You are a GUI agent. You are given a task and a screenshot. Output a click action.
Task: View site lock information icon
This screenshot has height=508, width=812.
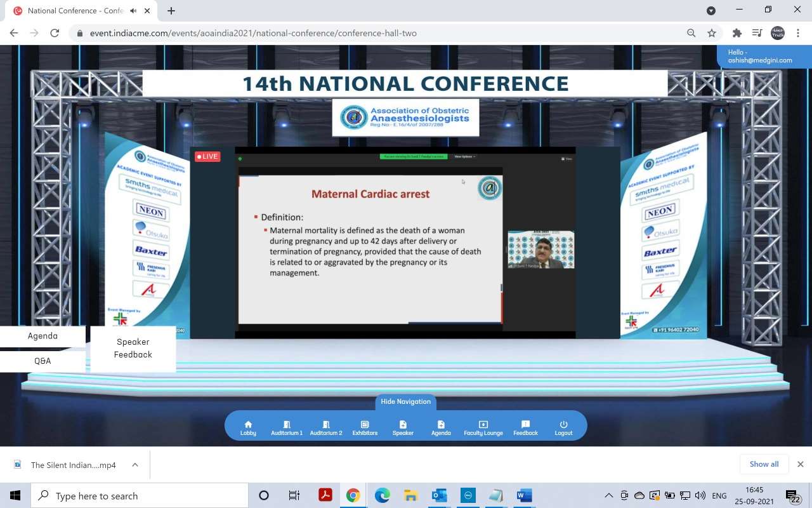80,33
